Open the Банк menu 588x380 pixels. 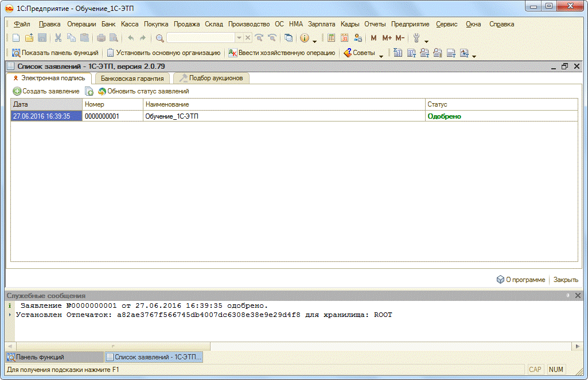108,24
